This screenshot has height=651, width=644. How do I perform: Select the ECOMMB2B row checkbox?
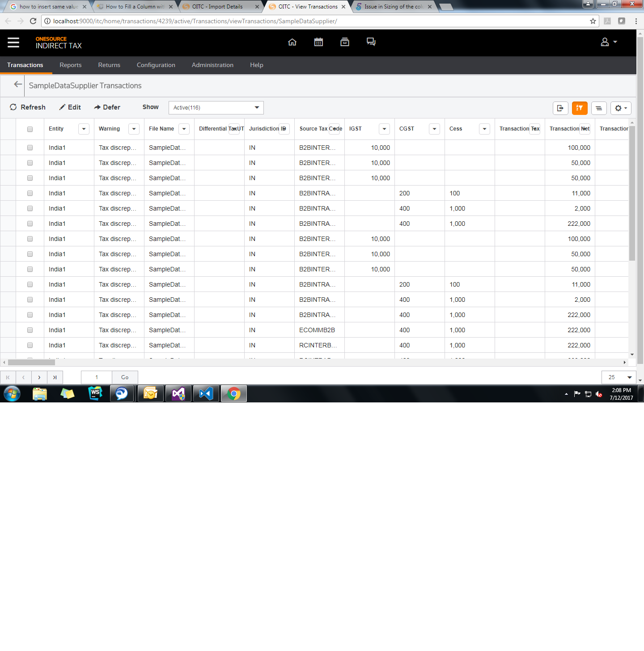pos(30,330)
